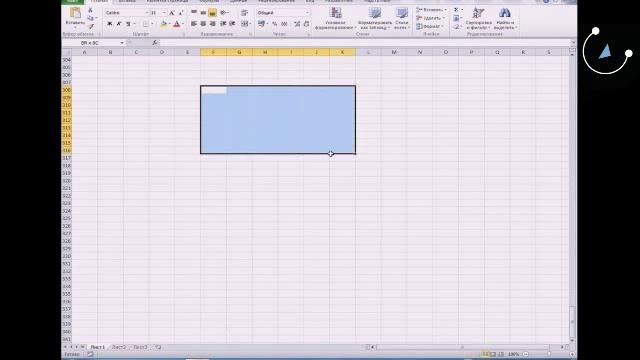
Task: Click the Merge and Center icon
Action: pos(244,24)
